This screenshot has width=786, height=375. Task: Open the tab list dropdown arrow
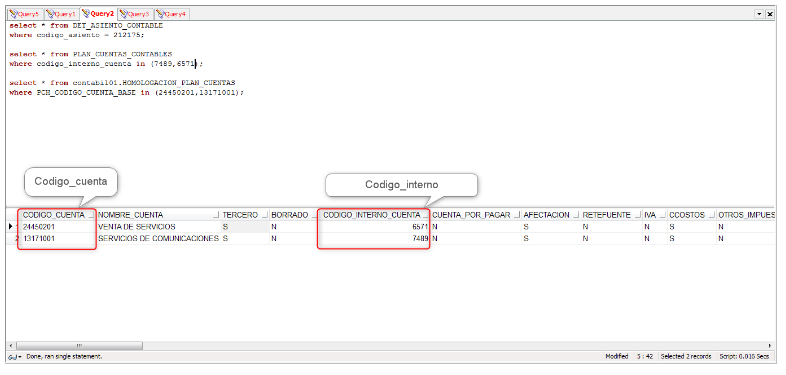pyautogui.click(x=759, y=15)
